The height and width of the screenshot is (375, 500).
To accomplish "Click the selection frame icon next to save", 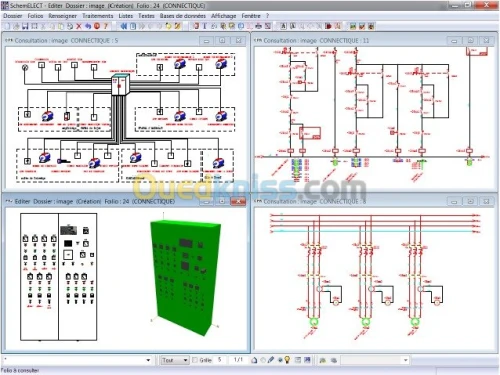I will [34, 26].
